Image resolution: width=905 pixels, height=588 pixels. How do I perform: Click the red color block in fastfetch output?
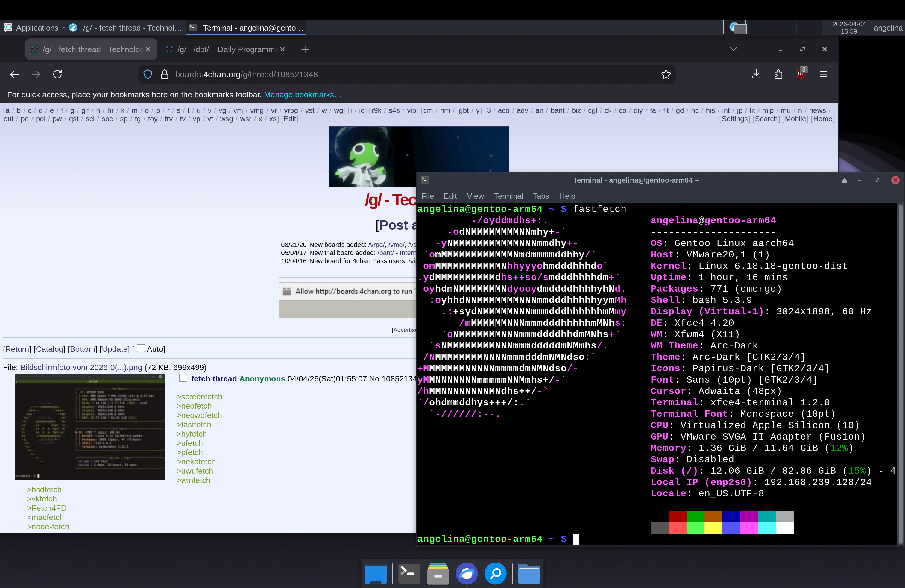(x=677, y=516)
